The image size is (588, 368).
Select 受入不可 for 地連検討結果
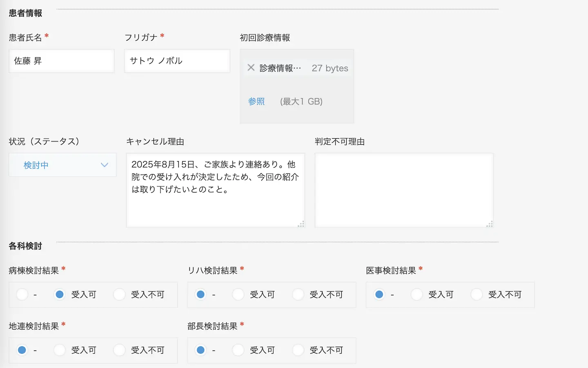pyautogui.click(x=120, y=350)
